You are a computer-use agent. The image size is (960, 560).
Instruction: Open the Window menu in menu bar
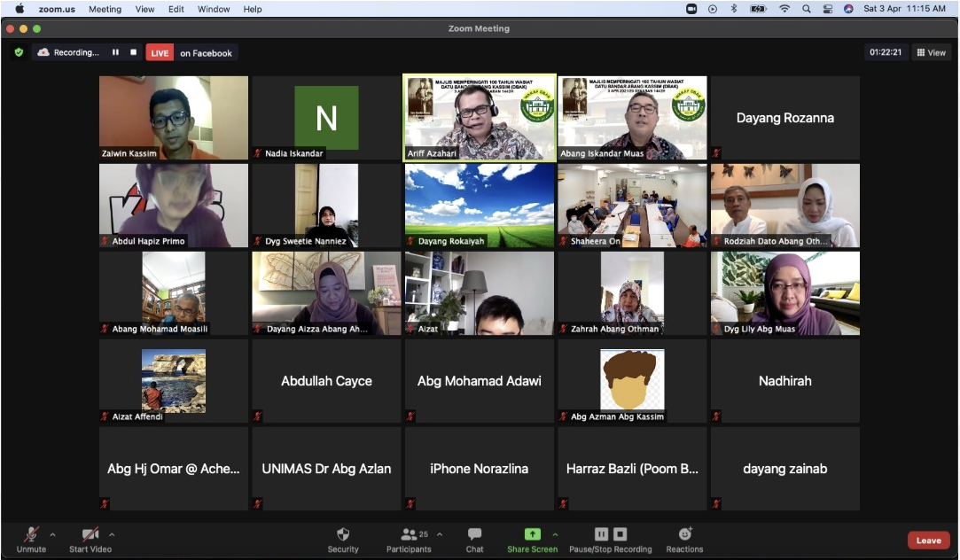214,9
